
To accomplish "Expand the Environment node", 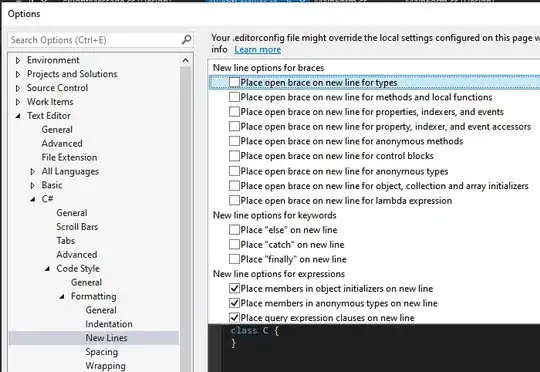I will (18, 60).
